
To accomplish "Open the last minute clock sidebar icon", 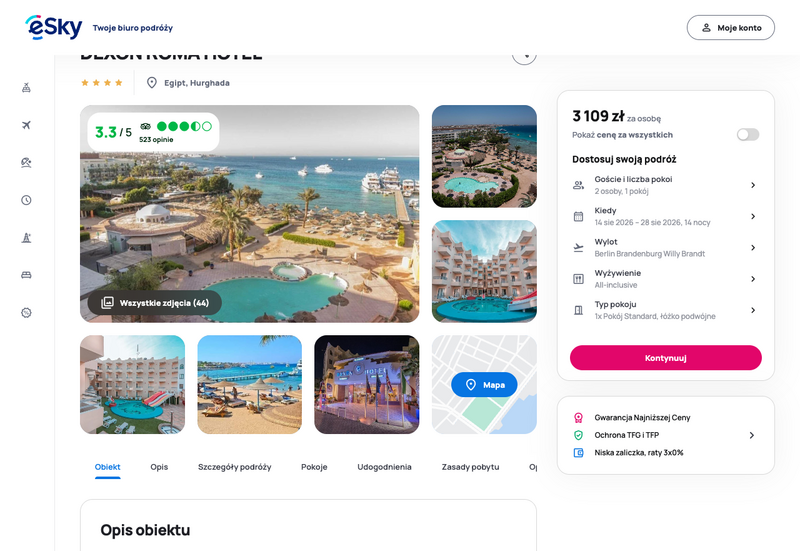I will click(x=27, y=200).
